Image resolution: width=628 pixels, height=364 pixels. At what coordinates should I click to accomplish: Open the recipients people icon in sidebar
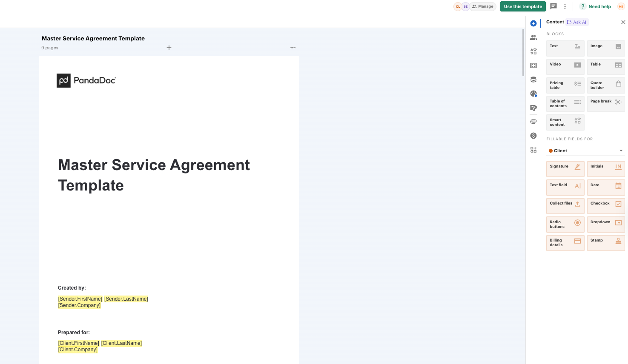533,37
